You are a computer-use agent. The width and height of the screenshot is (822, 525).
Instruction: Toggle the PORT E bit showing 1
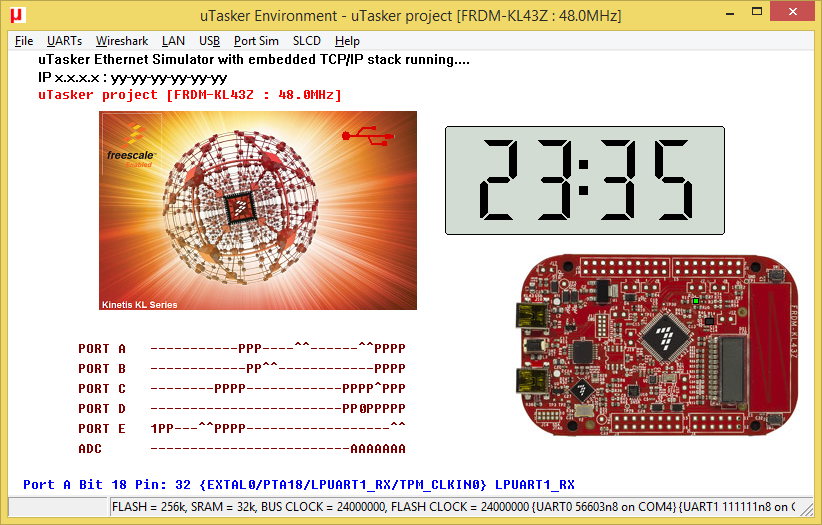[154, 429]
